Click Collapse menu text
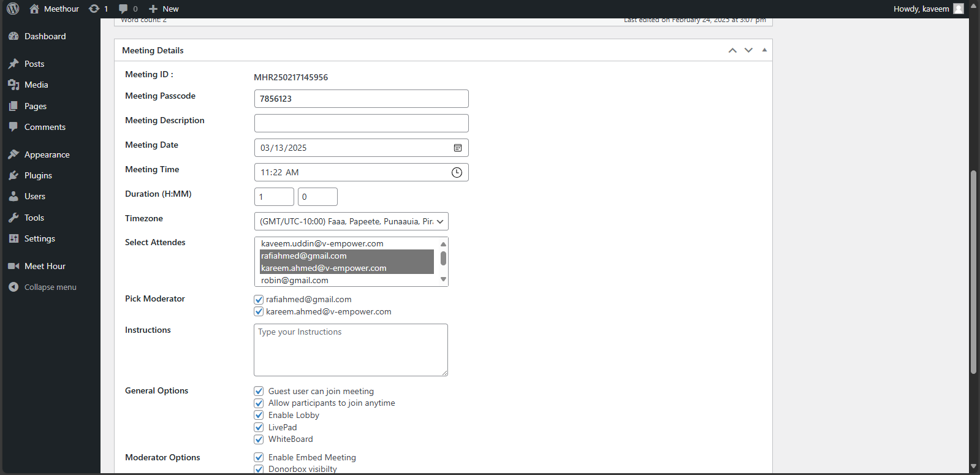Viewport: 980px width, 475px height. coord(50,287)
